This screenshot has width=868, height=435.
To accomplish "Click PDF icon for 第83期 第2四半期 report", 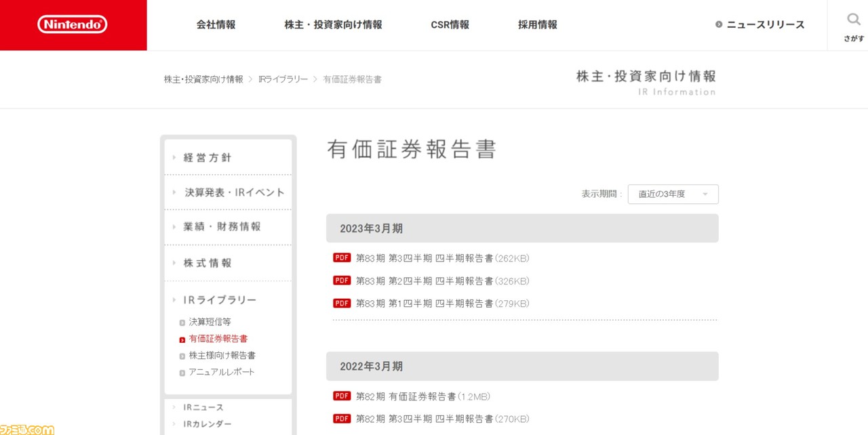I will (342, 281).
